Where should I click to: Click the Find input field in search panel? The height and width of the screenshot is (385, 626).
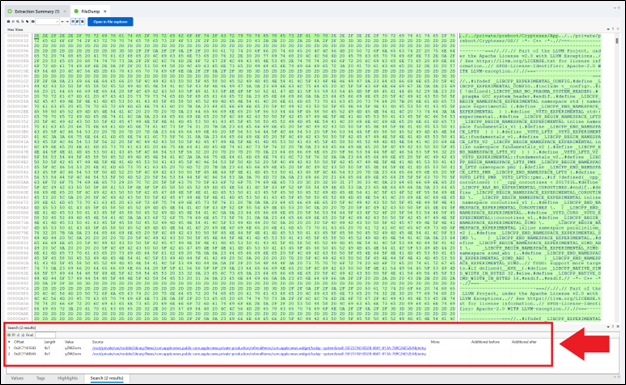click(45, 335)
